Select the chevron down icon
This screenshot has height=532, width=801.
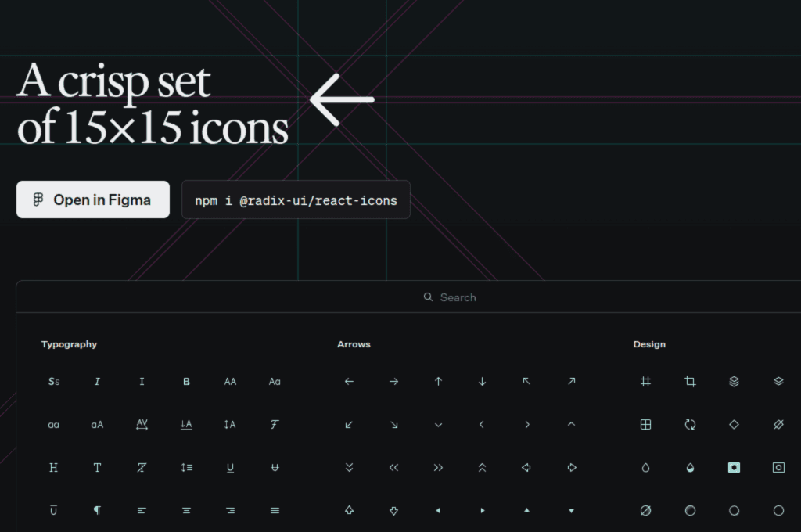[438, 425]
